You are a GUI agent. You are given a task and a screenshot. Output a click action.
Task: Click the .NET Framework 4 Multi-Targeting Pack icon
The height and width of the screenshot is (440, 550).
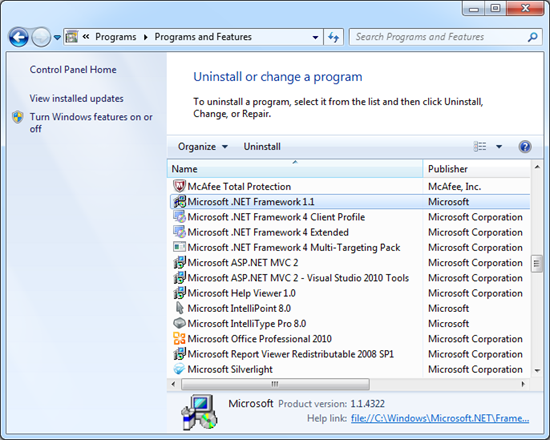179,247
